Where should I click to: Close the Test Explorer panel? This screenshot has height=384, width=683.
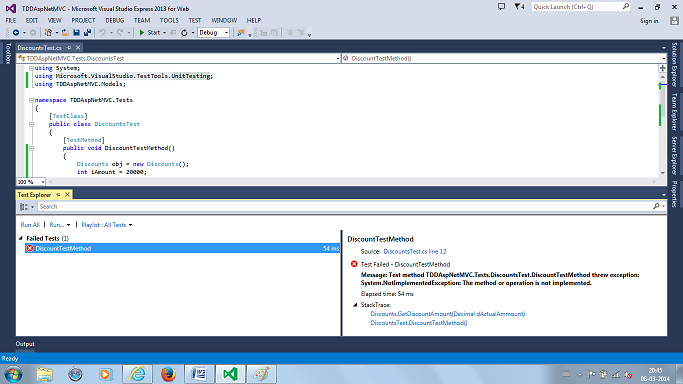pos(68,195)
